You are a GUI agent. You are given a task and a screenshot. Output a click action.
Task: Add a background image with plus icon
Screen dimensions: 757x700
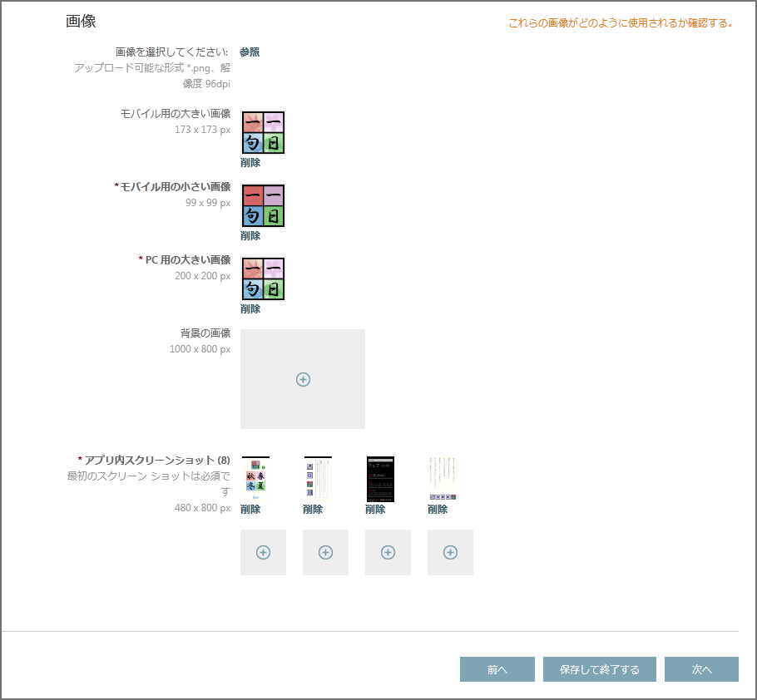(x=303, y=379)
